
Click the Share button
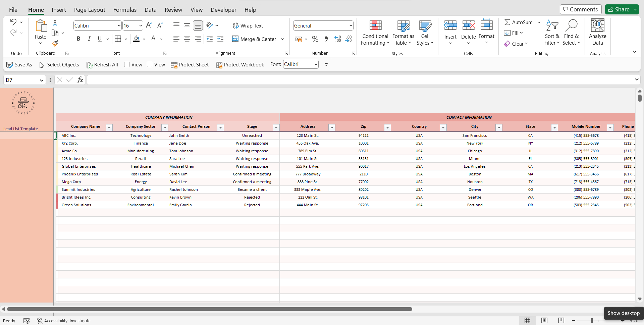click(619, 9)
